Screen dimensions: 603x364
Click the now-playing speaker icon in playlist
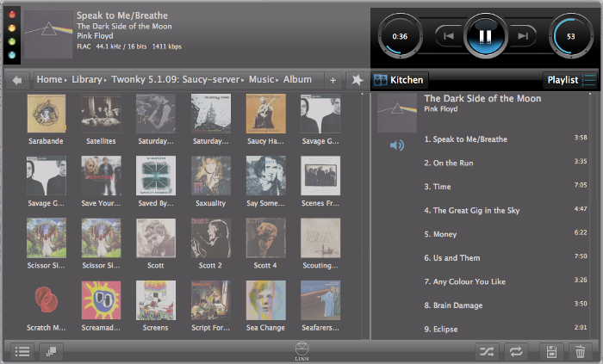(x=397, y=145)
